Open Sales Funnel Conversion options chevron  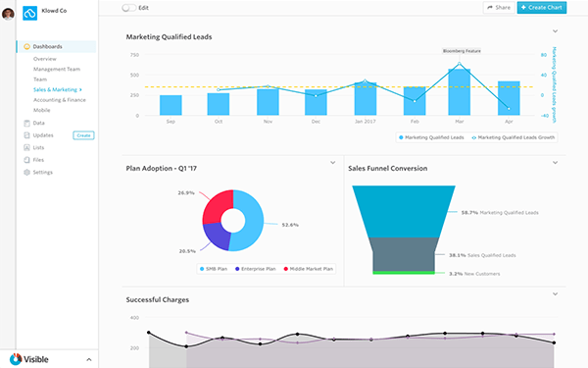[555, 163]
